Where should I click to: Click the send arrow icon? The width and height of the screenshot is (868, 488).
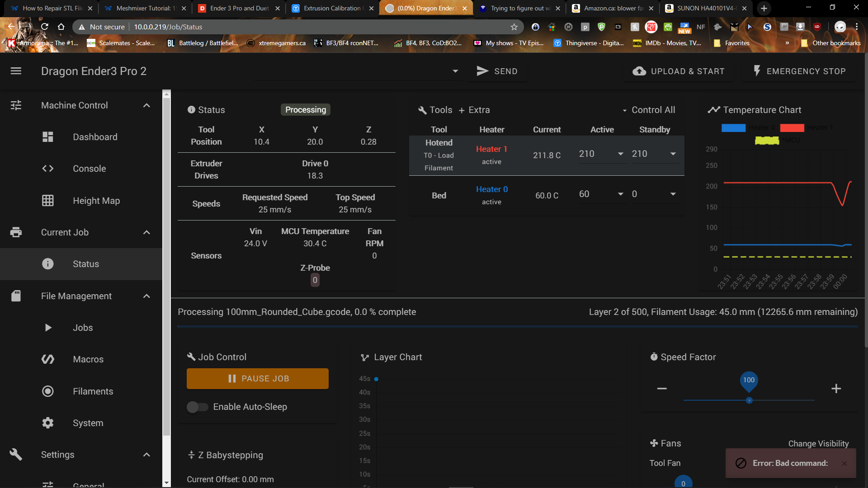coord(482,71)
